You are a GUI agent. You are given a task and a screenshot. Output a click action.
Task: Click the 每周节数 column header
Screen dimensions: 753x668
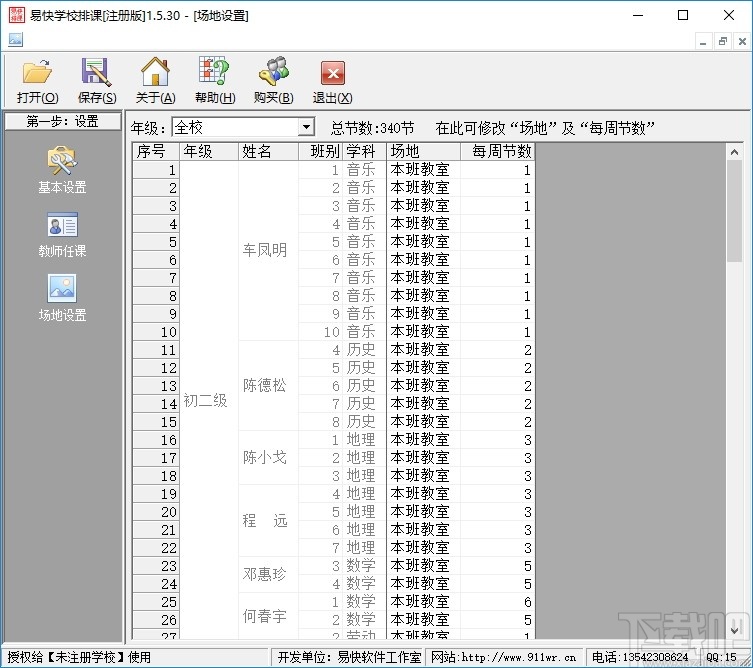(x=498, y=151)
